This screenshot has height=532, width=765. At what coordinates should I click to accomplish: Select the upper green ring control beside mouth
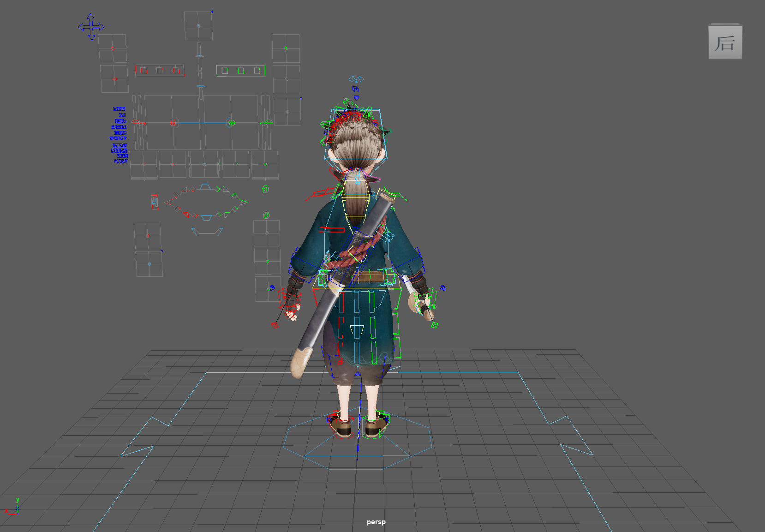click(x=265, y=189)
